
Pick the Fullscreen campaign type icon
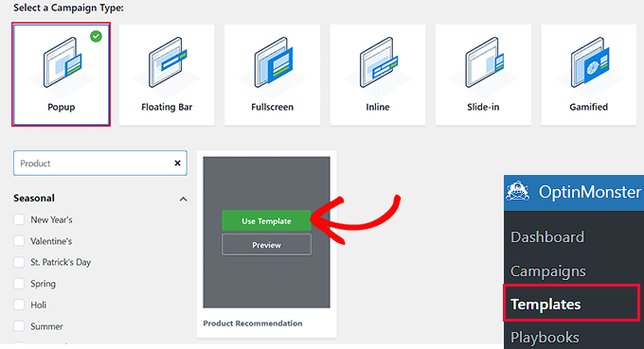273,62
